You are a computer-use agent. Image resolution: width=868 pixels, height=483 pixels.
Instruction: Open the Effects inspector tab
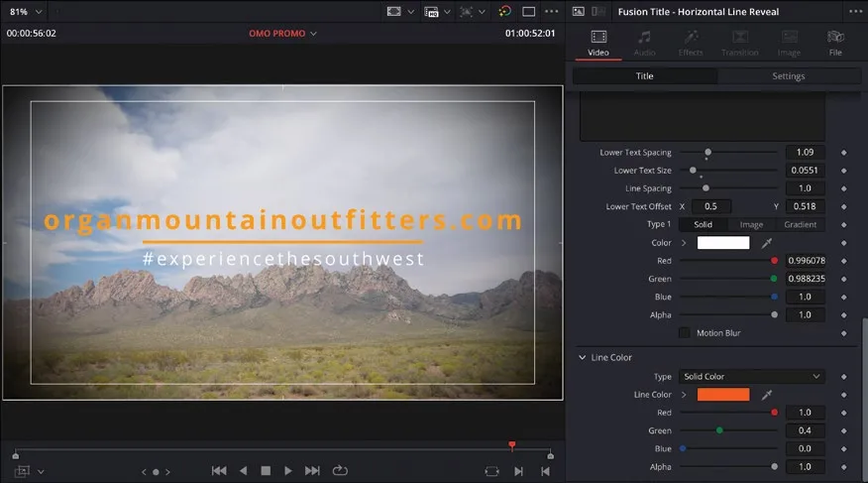point(691,44)
